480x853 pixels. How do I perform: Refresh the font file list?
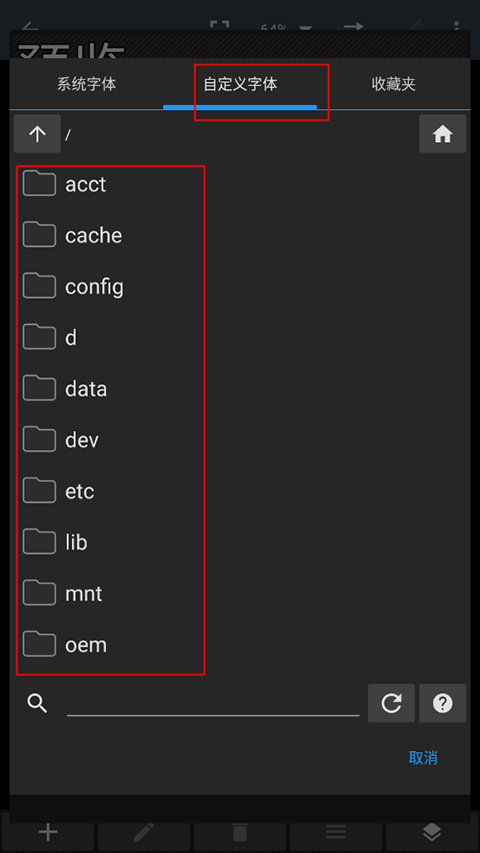391,703
